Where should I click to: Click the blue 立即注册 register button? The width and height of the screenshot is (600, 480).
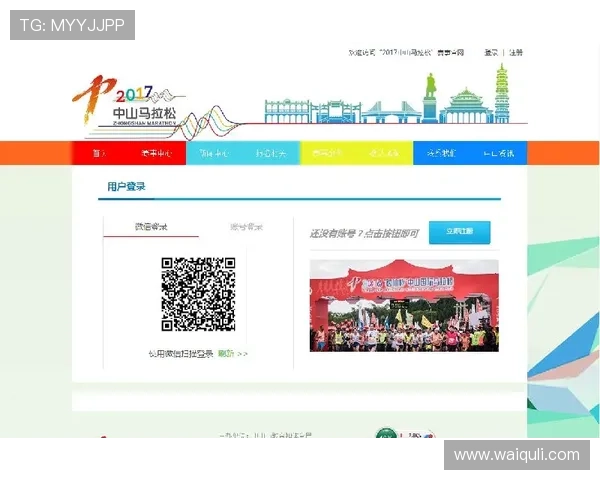(460, 232)
